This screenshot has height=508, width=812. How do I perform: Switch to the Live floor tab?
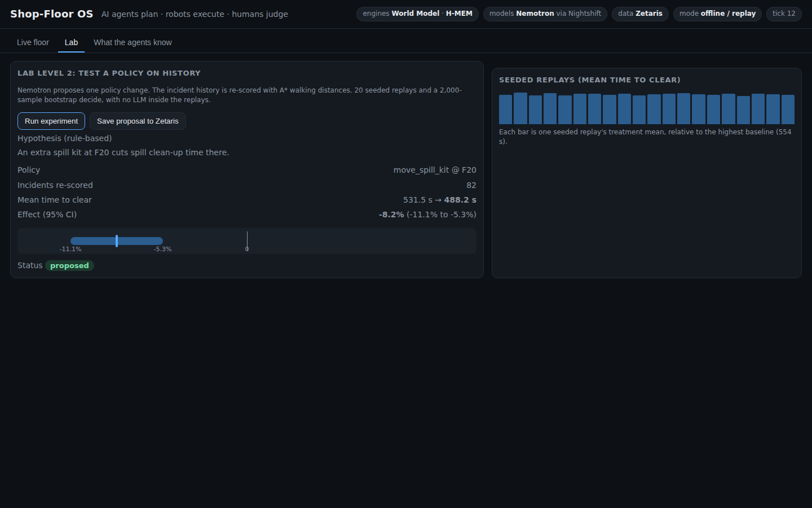coord(33,42)
